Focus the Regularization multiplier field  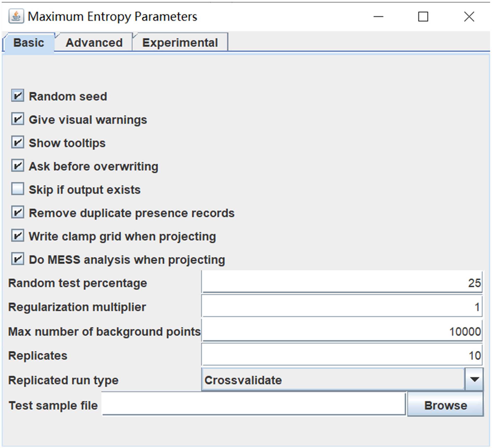coord(341,307)
